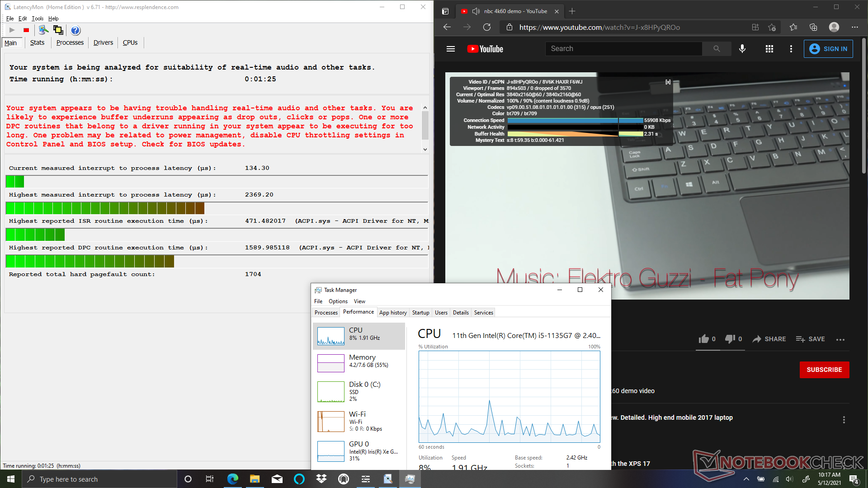Click the dislike thumbs-down icon
868x488 pixels.
click(730, 339)
